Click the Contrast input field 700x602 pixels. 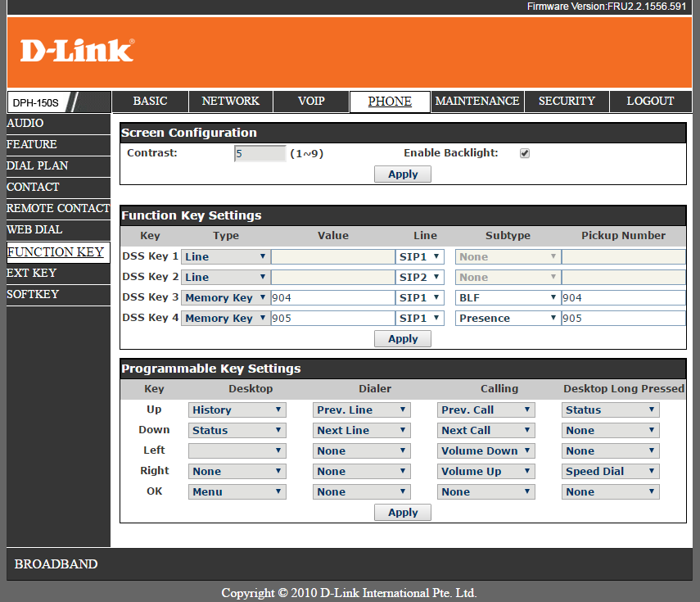point(260,153)
